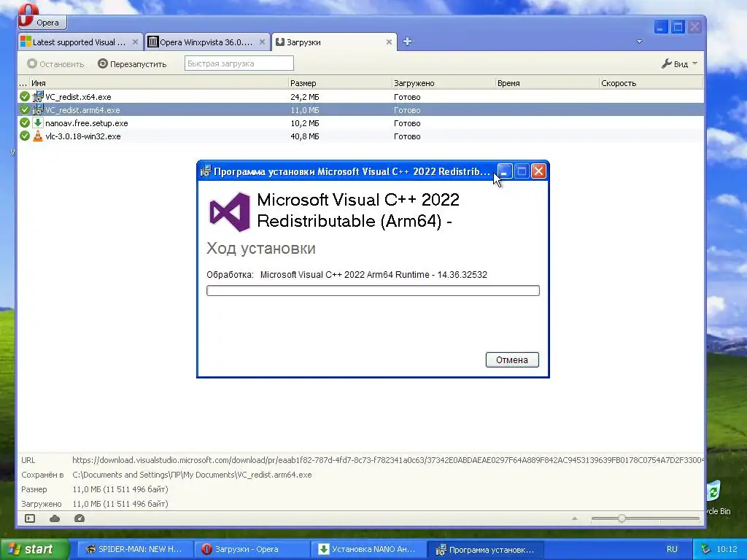Screen dimensions: 747x560
Task: Click the Остановить button
Action: [55, 64]
